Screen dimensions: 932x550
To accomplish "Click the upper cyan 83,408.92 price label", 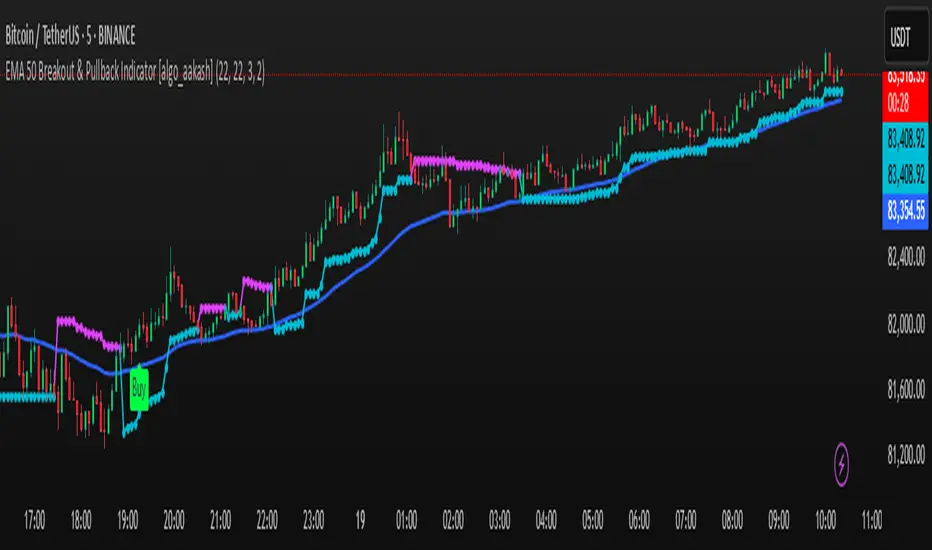I will 905,140.
